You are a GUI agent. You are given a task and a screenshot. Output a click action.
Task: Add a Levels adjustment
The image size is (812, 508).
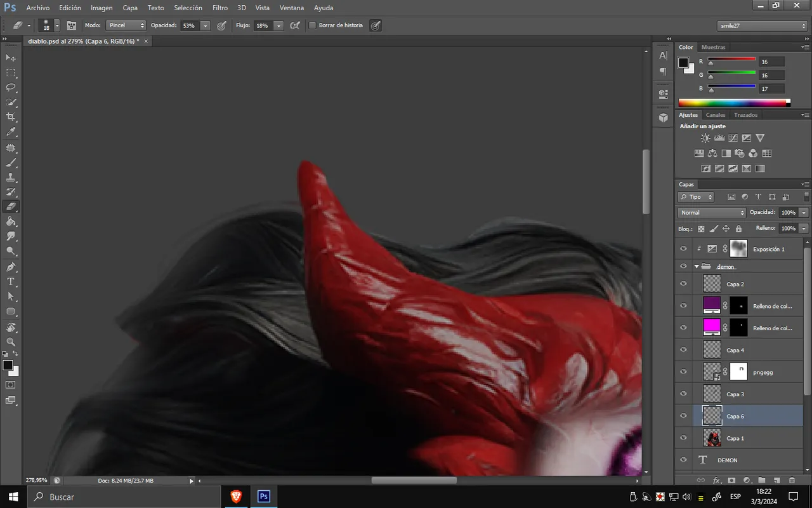[x=719, y=138]
